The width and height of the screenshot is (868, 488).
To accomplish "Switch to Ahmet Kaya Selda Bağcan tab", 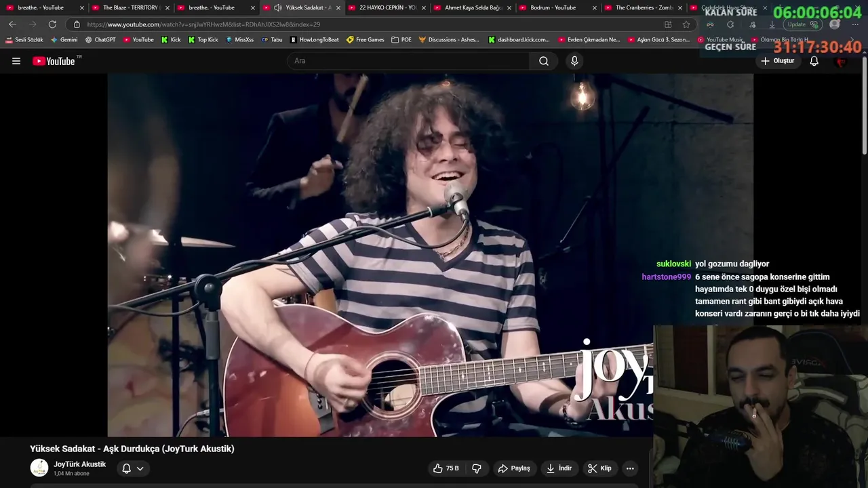I will tap(473, 7).
